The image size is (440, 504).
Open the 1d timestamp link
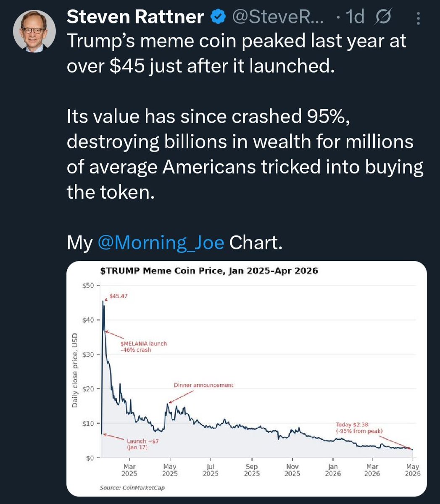point(355,17)
